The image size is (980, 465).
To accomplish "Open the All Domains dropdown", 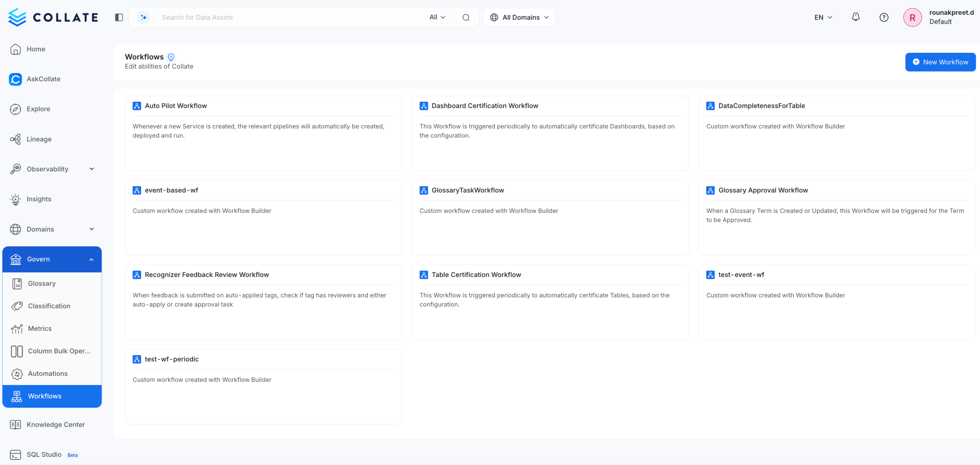I will [519, 17].
